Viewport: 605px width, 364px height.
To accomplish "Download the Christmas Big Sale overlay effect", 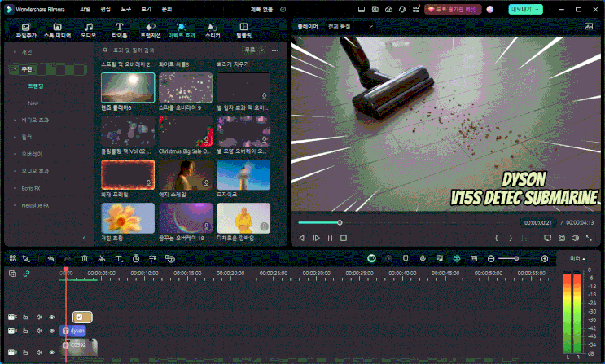I will pyautogui.click(x=207, y=139).
